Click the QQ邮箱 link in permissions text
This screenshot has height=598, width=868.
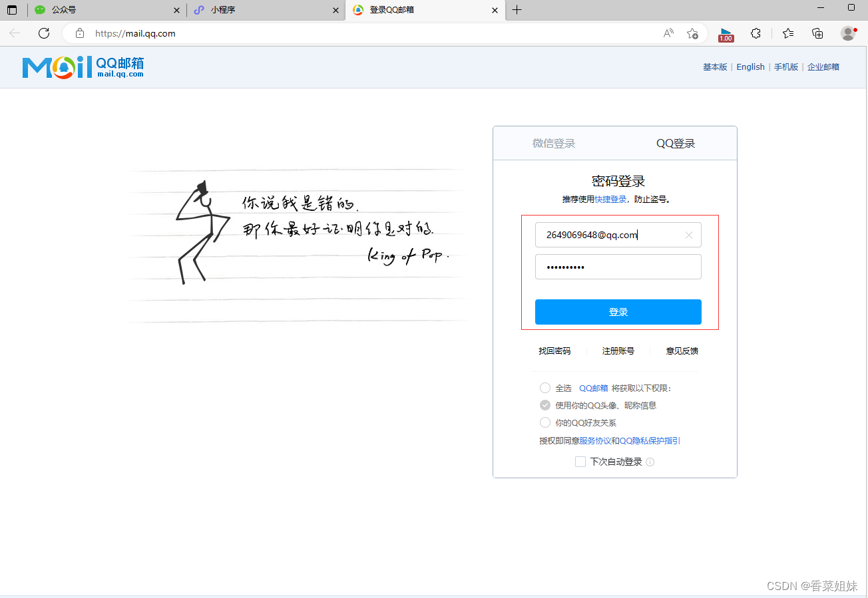click(x=594, y=388)
